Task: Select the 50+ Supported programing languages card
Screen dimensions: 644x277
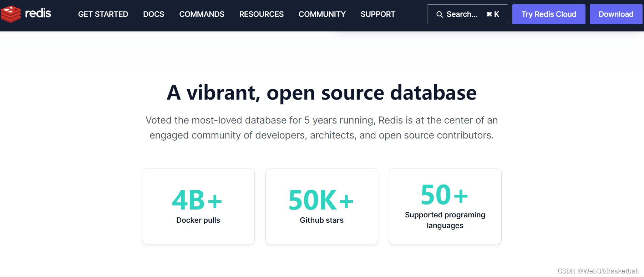Action: pos(445,206)
